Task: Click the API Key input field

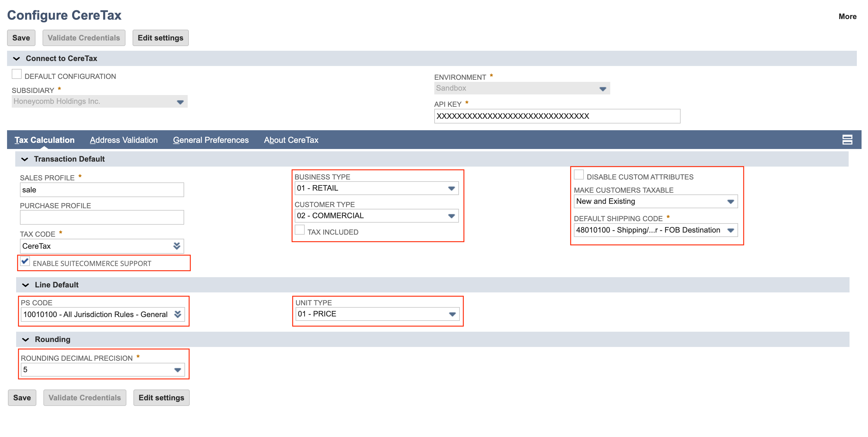Action: 557,116
